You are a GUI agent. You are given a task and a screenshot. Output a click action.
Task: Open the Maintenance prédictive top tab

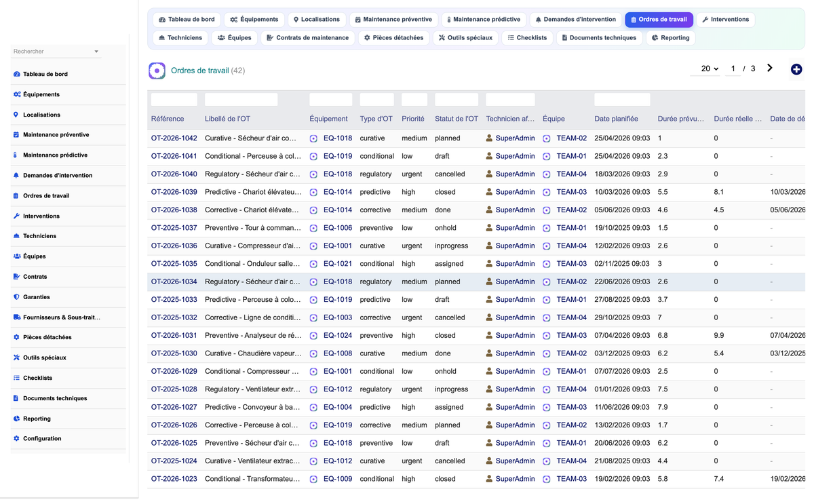483,20
